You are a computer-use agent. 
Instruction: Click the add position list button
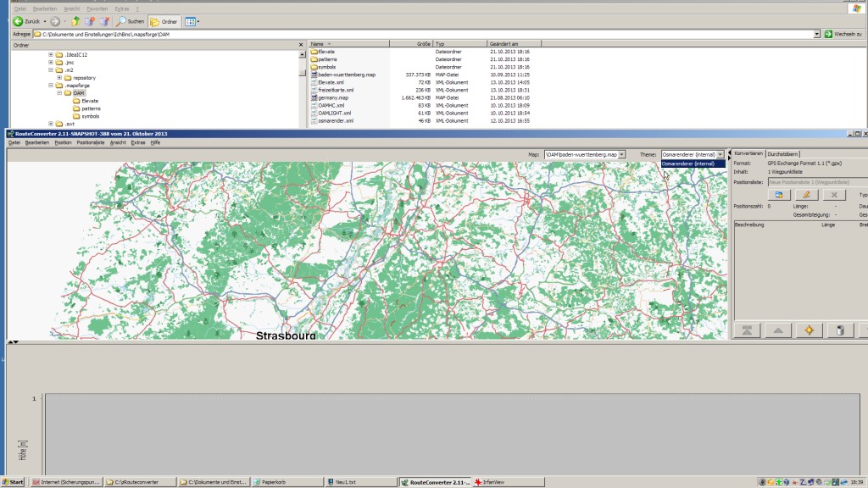[777, 195]
